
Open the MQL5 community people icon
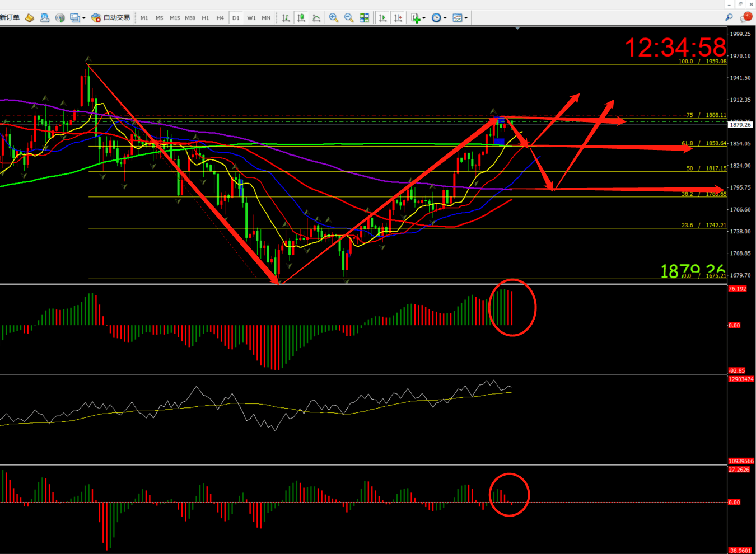[45, 18]
